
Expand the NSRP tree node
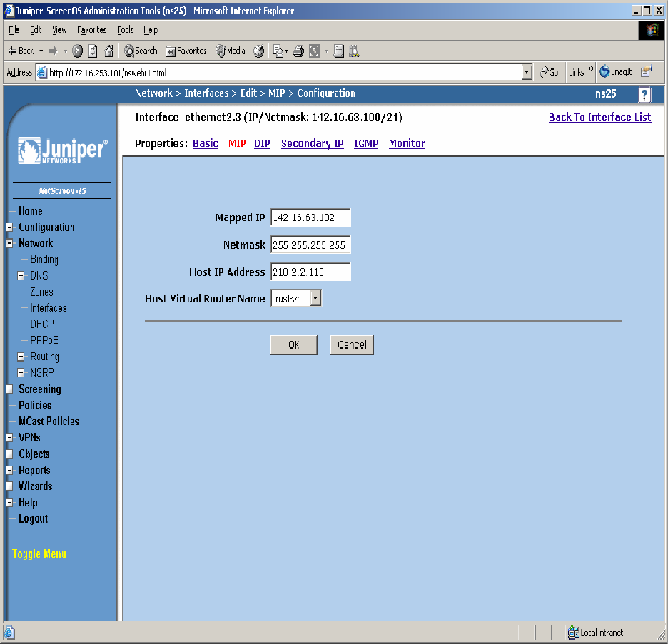[x=21, y=372]
